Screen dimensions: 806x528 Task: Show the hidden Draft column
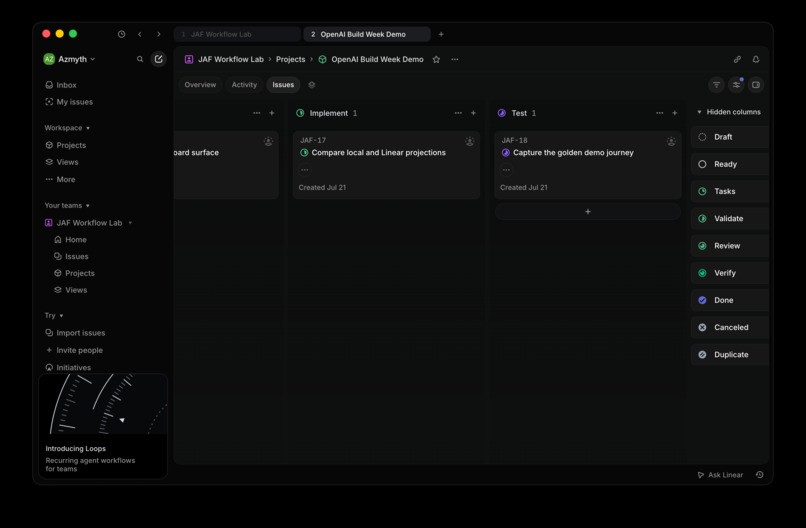[x=730, y=137]
